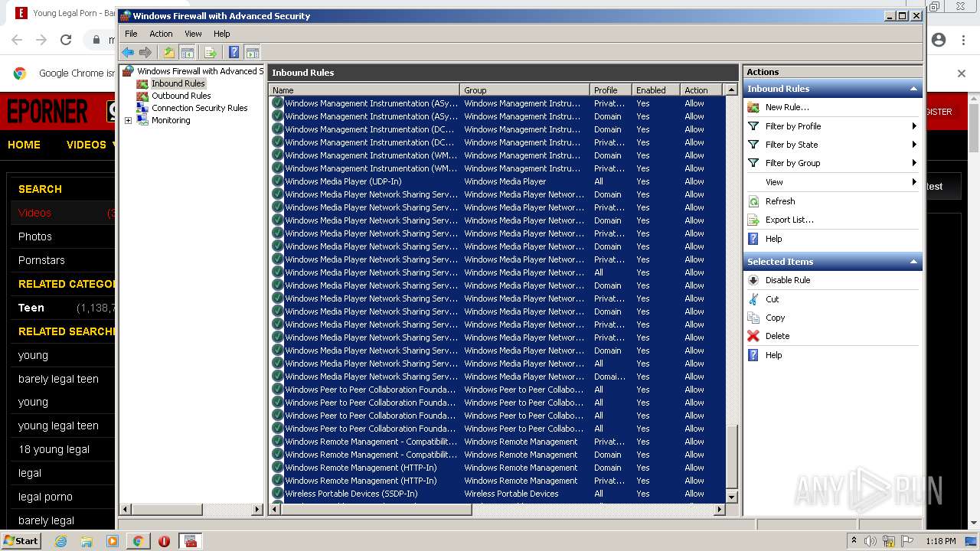The height and width of the screenshot is (551, 980).
Task: Click the Copy icon in Selected Items
Action: point(753,318)
